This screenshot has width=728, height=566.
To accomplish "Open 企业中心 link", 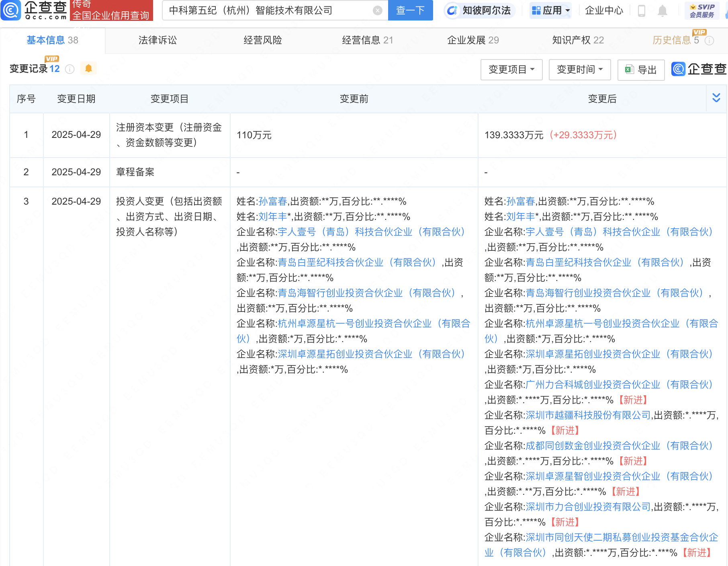I will point(604,10).
